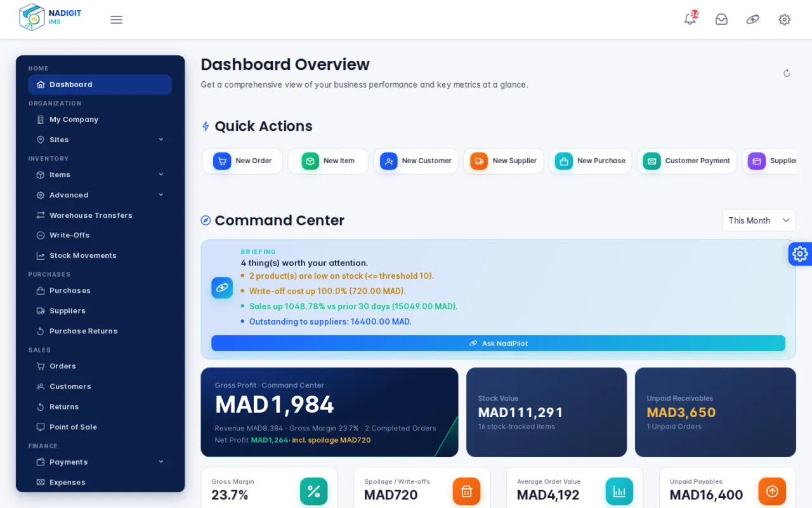Click the New Customer quick action
The image size is (812, 508).
pyautogui.click(x=416, y=161)
